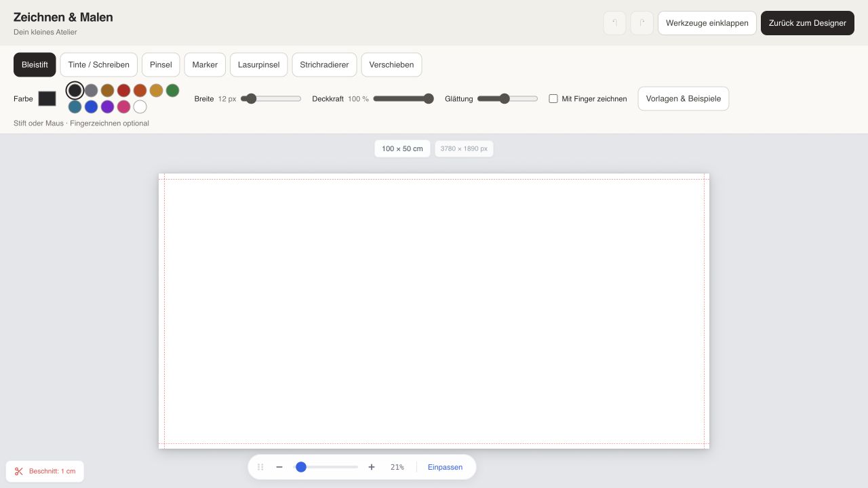Image resolution: width=868 pixels, height=488 pixels.
Task: Activate the Strichradierer tool
Action: [324, 65]
